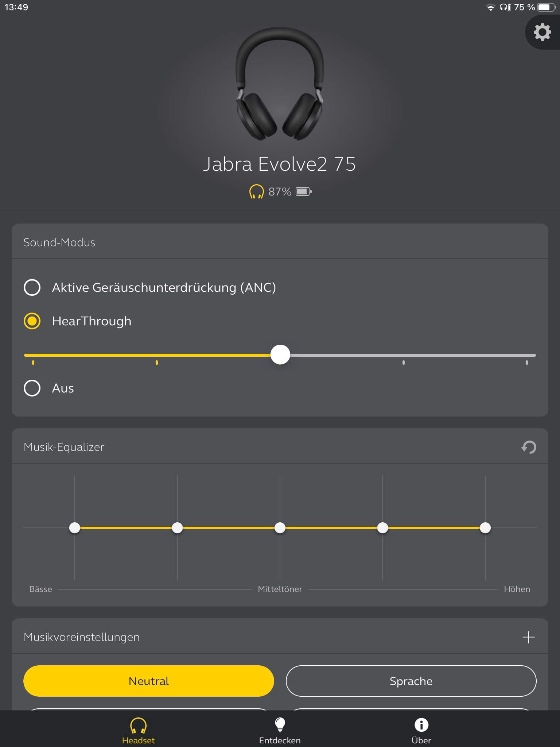Tap the Wi-Fi icon in status bar
Image resolution: width=560 pixels, height=747 pixels.
(491, 7)
